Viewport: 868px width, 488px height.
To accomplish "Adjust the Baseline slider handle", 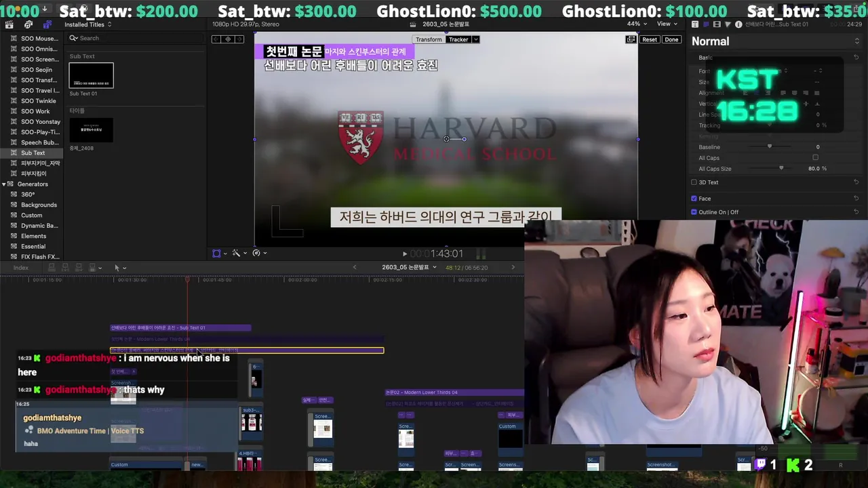I will tap(769, 146).
